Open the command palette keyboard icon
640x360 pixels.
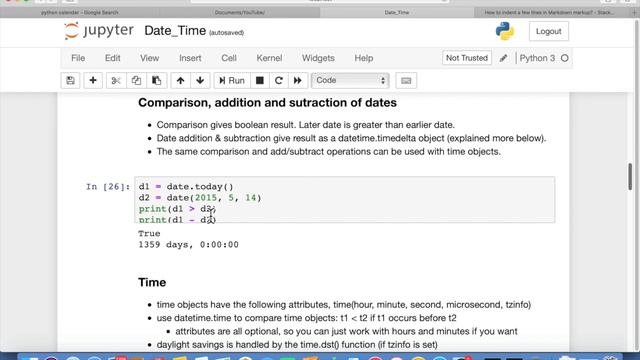[x=406, y=80]
